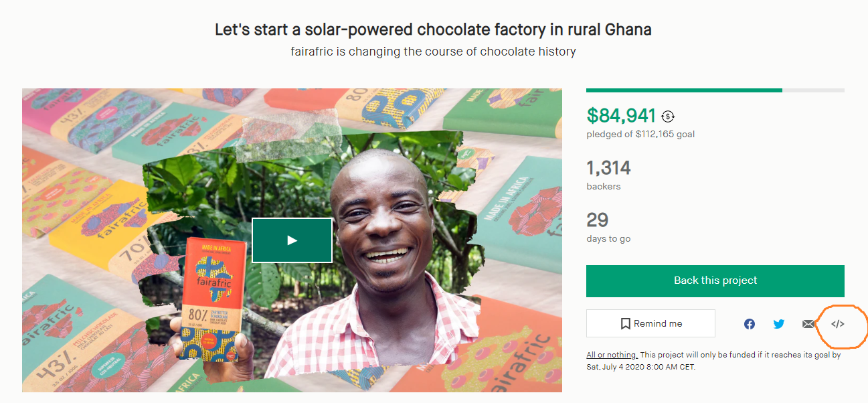The height and width of the screenshot is (403, 868).
Task: Click the green funding progress bar
Action: (684, 90)
